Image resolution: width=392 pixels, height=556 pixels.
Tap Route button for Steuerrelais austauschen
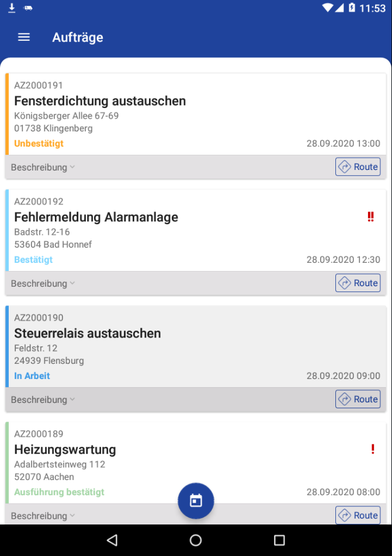[x=358, y=399]
